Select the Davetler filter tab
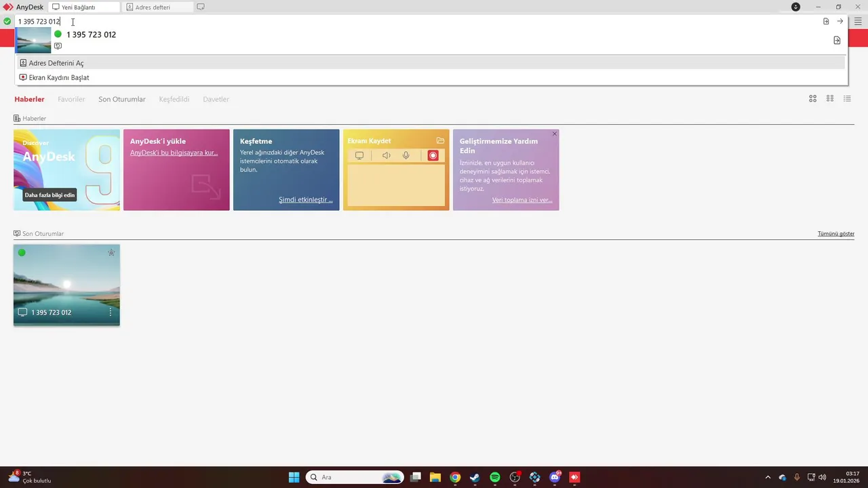 216,99
